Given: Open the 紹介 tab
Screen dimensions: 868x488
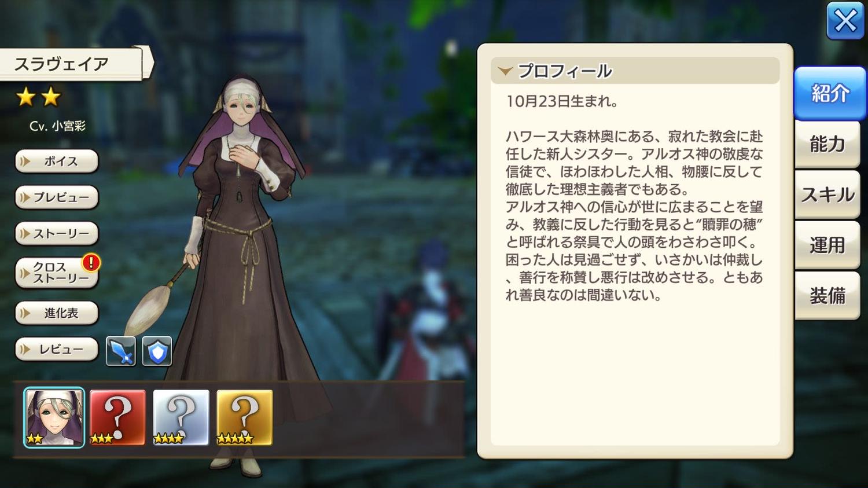Looking at the screenshot, I should [830, 93].
